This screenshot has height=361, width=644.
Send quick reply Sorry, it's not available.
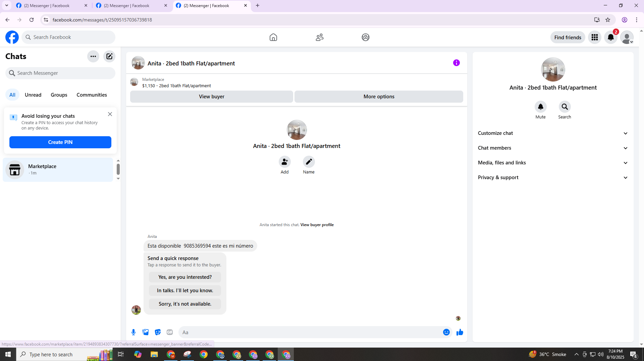[x=185, y=304]
